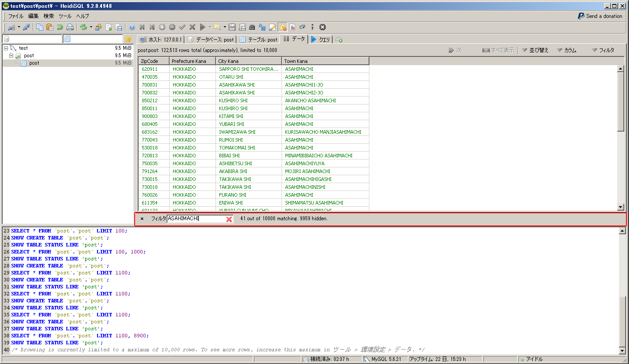The height and width of the screenshot is (364, 629).
Task: Switch to the テーブル: post tab
Action: [259, 39]
